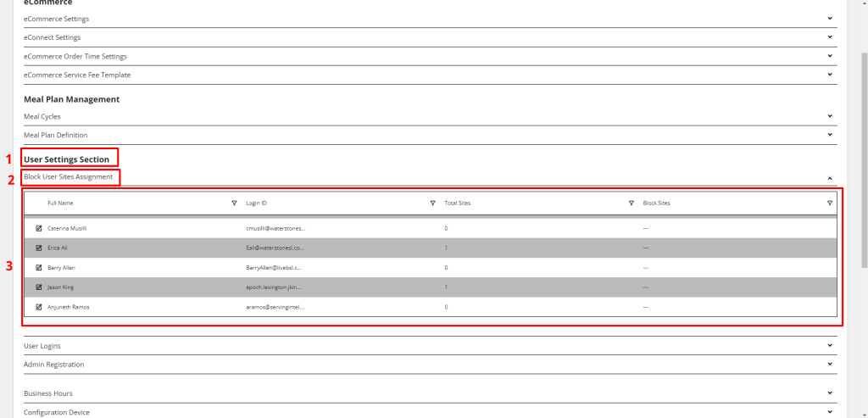This screenshot has width=868, height=418.
Task: Click edit icon for Erica Ali
Action: pos(39,248)
